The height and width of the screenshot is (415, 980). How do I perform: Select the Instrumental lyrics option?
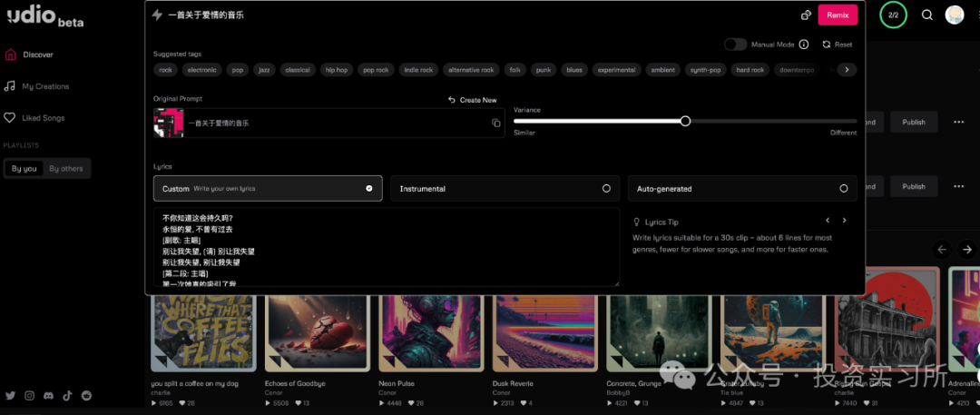505,188
